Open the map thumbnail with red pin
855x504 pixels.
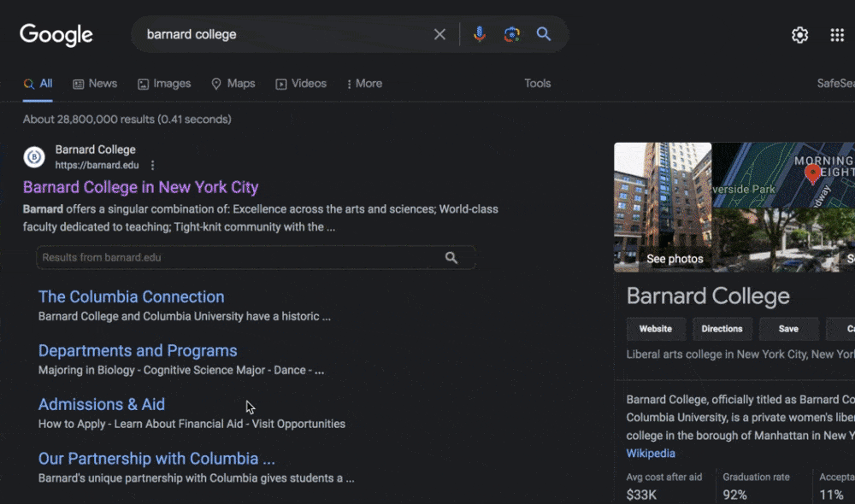point(783,175)
